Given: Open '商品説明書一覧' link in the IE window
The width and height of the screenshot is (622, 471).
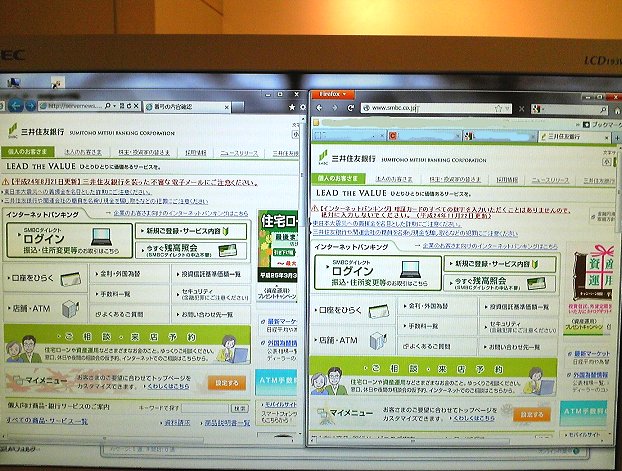Looking at the screenshot, I should pyautogui.click(x=227, y=423).
